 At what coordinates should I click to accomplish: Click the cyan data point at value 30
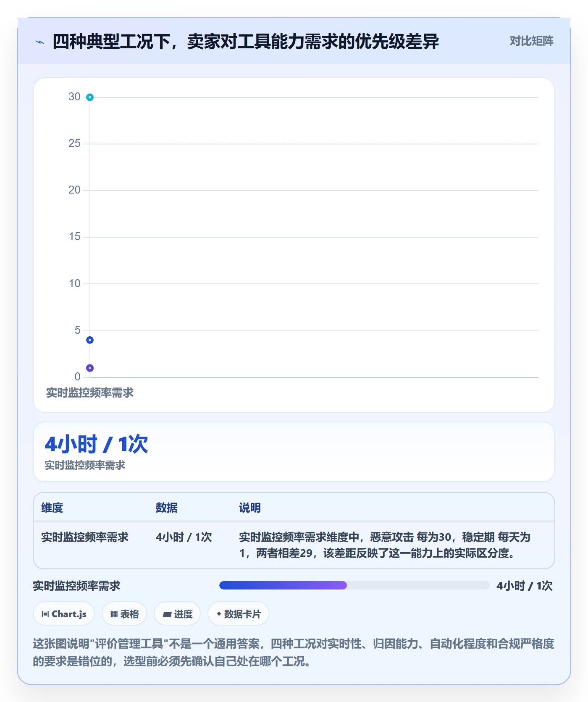point(90,97)
